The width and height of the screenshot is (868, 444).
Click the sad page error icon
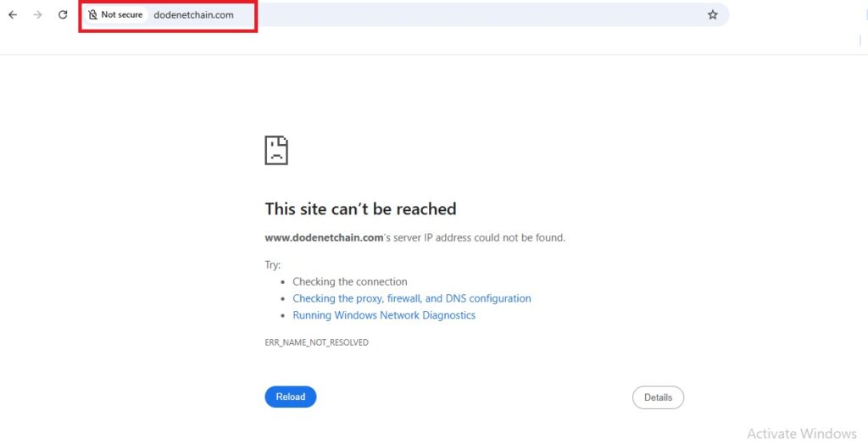(276, 150)
